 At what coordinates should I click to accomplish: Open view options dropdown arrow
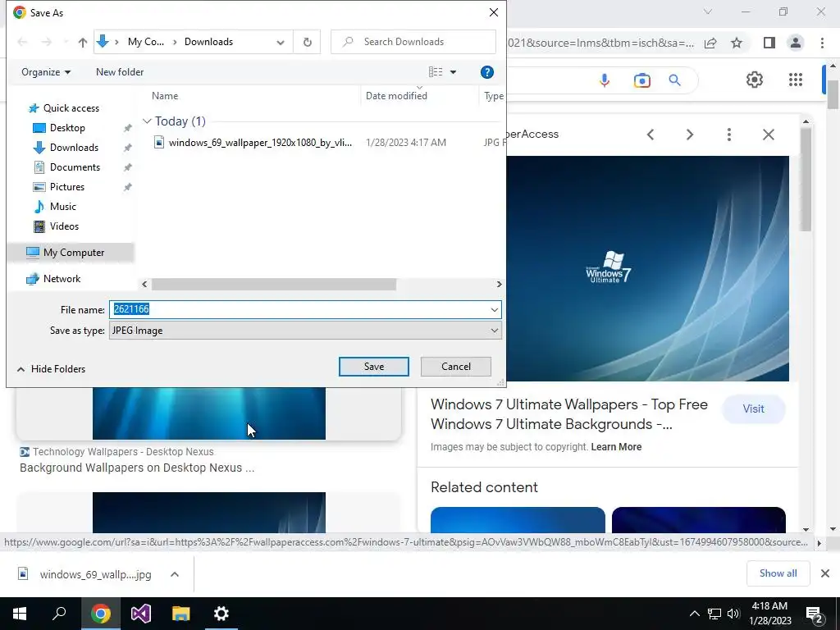453,72
